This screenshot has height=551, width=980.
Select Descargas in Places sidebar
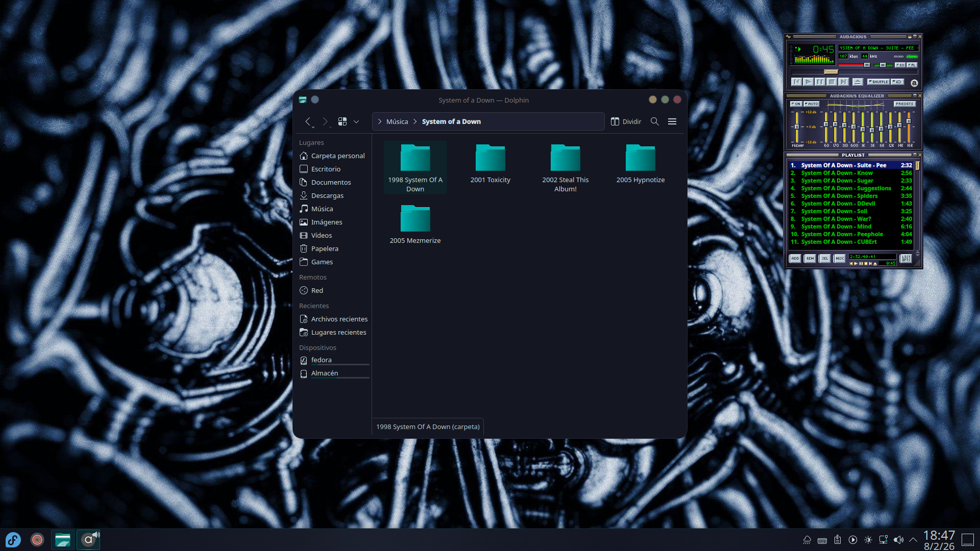tap(327, 195)
